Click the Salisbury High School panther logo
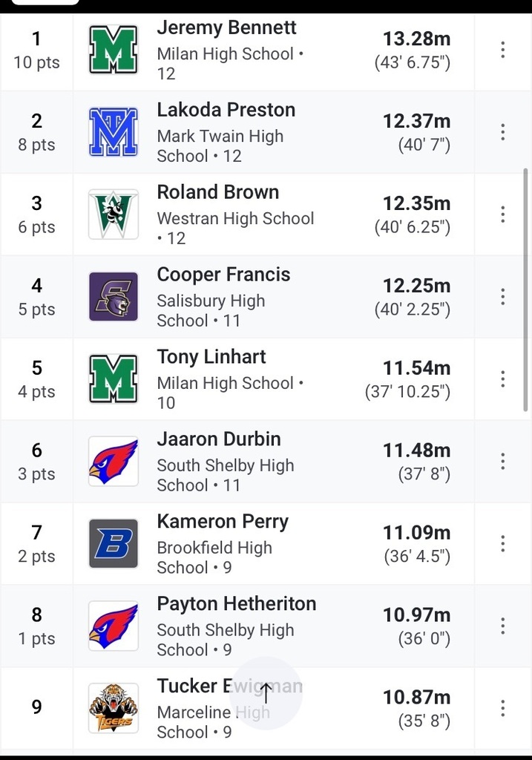532x760 pixels. 114,297
